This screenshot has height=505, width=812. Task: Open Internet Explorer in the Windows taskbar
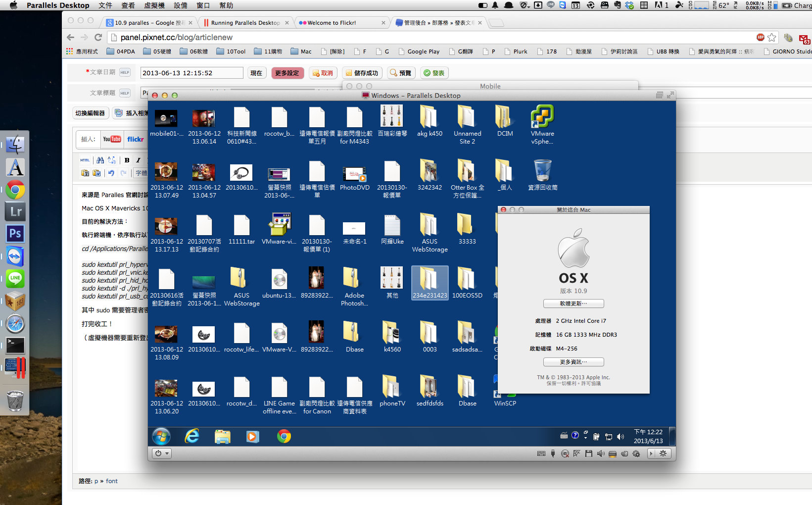click(192, 436)
